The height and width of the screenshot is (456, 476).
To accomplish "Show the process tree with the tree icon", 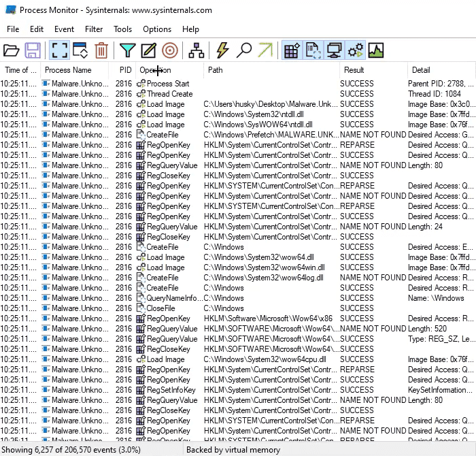I will click(197, 50).
